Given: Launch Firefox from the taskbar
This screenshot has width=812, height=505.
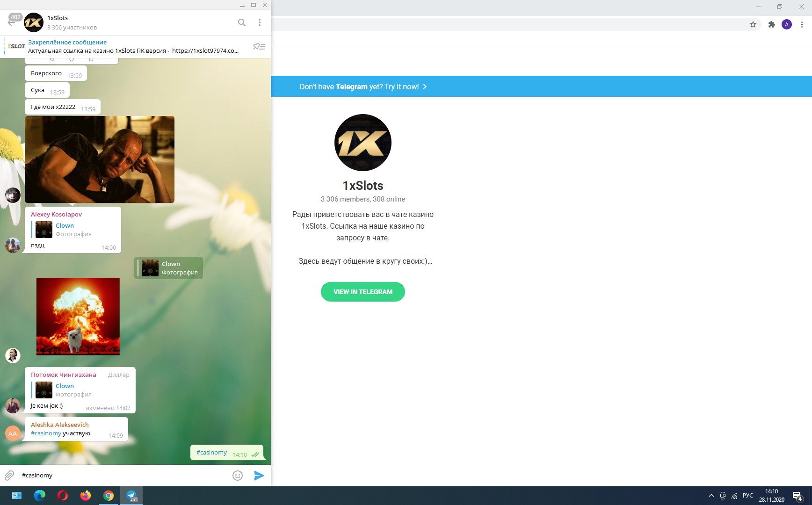Looking at the screenshot, I should click(x=86, y=496).
